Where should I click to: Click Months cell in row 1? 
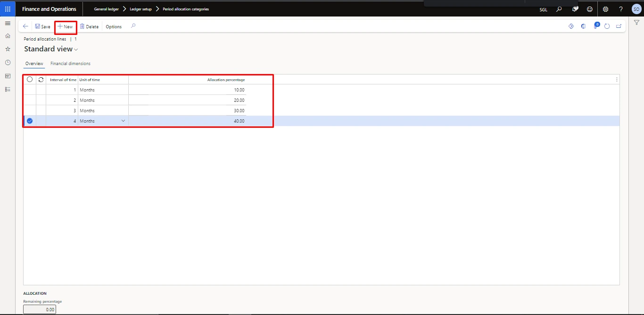click(103, 90)
